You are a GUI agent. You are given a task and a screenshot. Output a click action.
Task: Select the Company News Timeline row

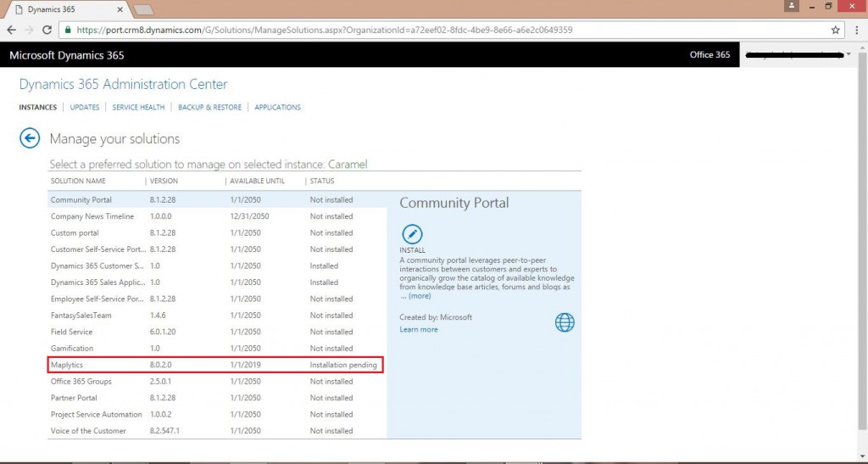coord(217,216)
